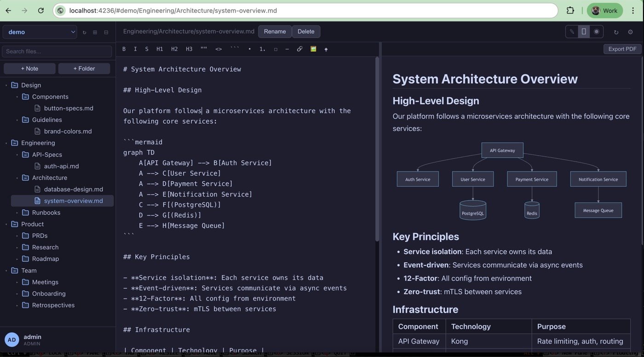The width and height of the screenshot is (644, 357).
Task: Insert a bulleted list item
Action: click(250, 49)
